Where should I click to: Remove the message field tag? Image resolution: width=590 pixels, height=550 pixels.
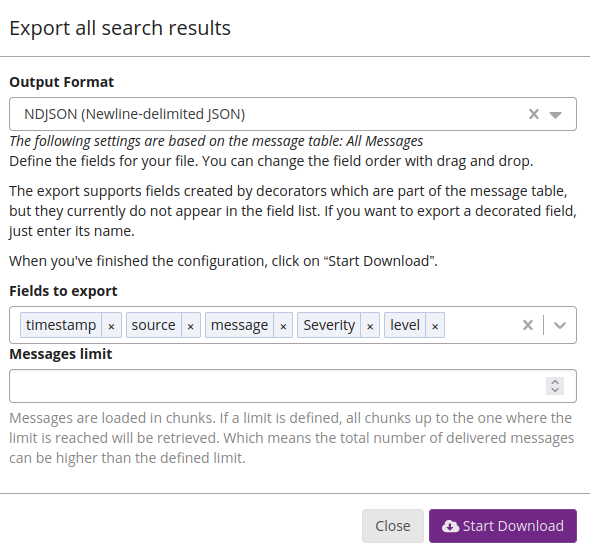click(283, 325)
